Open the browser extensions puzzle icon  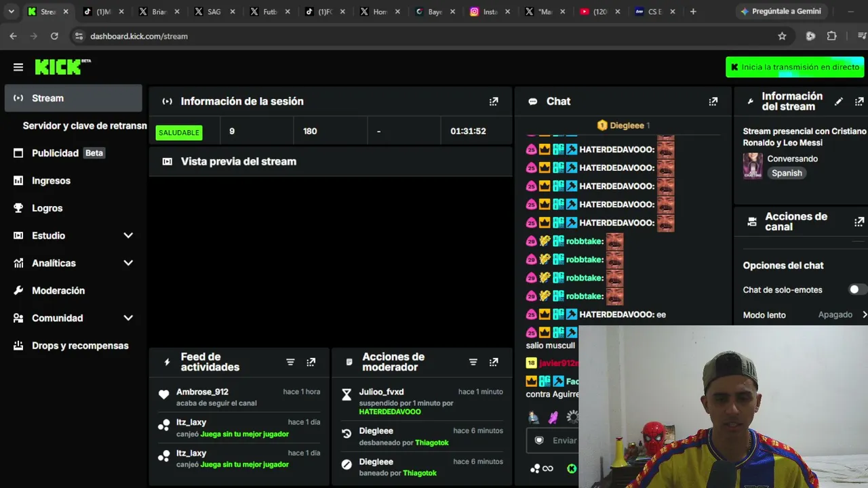click(832, 36)
